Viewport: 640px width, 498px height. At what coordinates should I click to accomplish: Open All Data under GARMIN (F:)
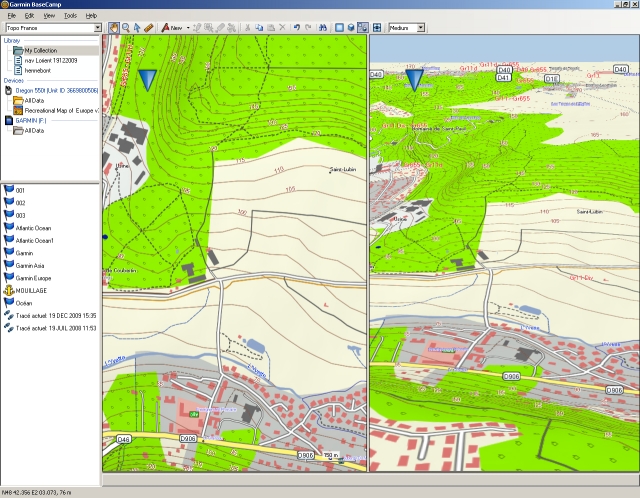(34, 131)
